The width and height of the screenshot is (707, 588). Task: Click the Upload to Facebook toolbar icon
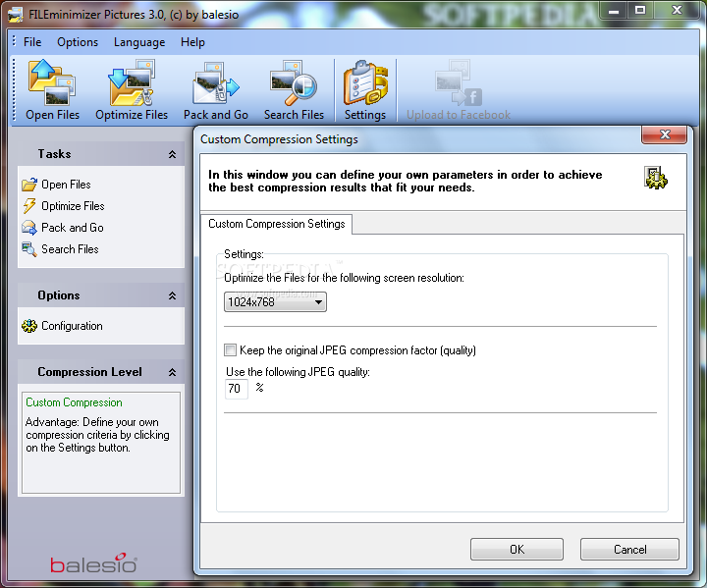coord(459,83)
